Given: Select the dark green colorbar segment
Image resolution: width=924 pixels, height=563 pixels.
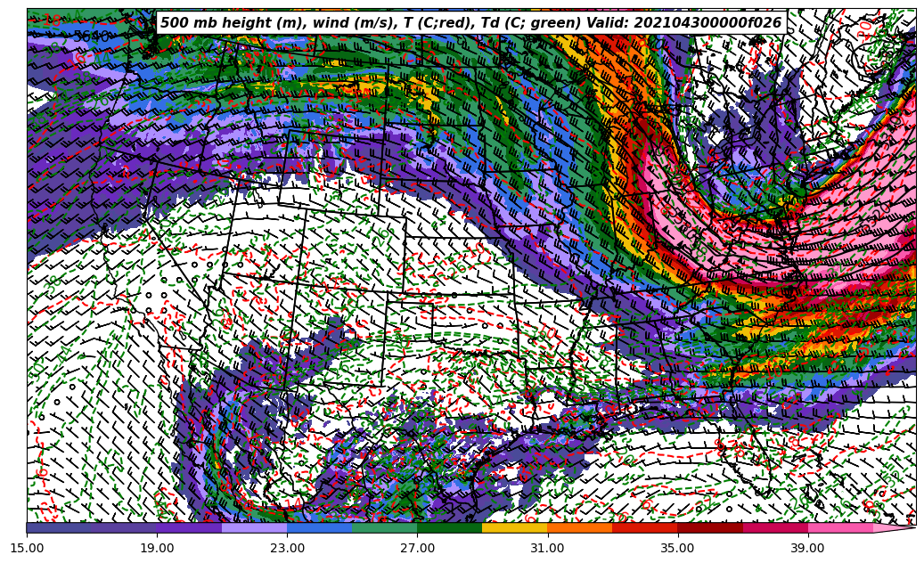Looking at the screenshot, I should pos(449,527).
